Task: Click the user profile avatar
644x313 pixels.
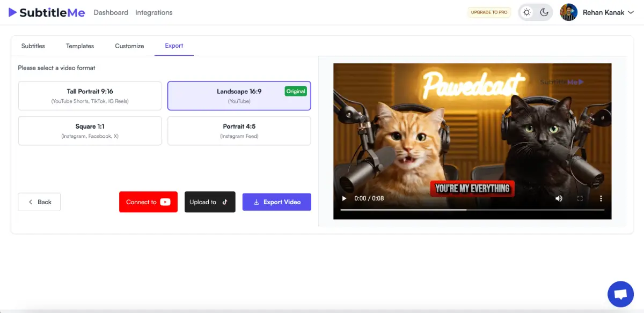Action: tap(568, 12)
